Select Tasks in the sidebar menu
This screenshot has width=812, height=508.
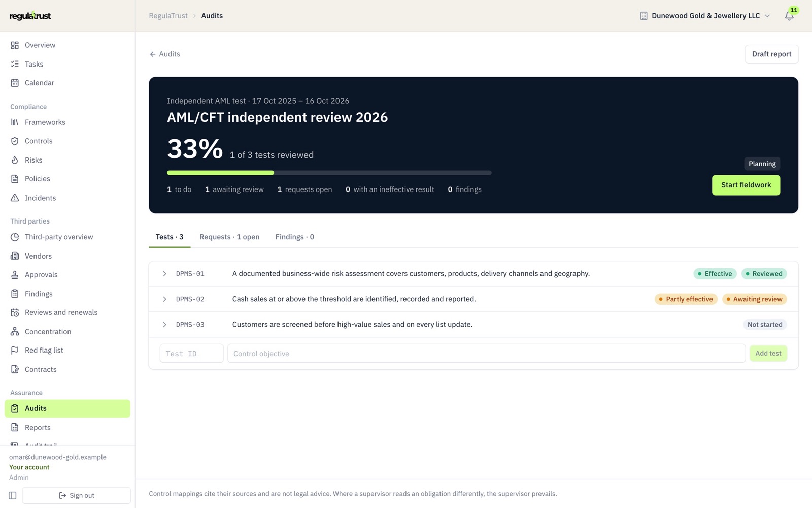coord(67,64)
